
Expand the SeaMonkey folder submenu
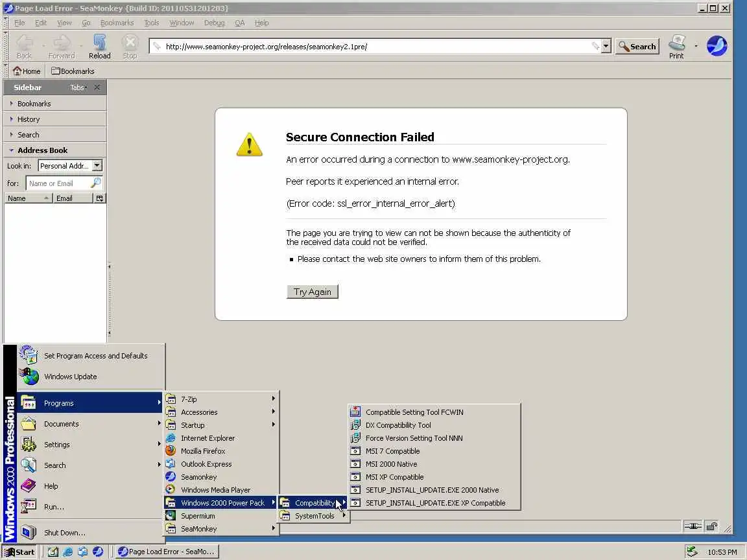coord(222,529)
